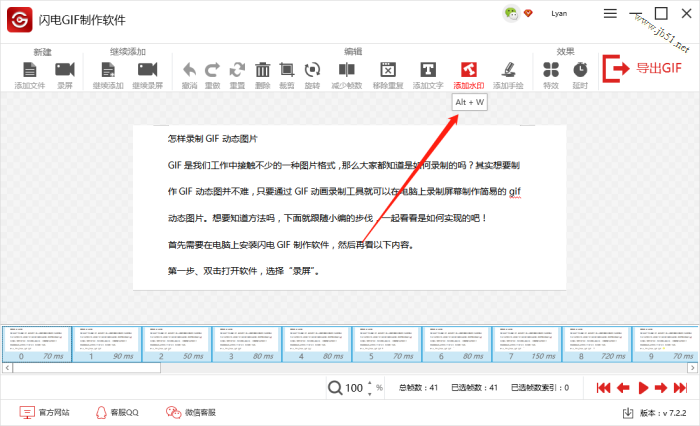
Task: Click 继续录屏 to continue recording
Action: coord(148,75)
